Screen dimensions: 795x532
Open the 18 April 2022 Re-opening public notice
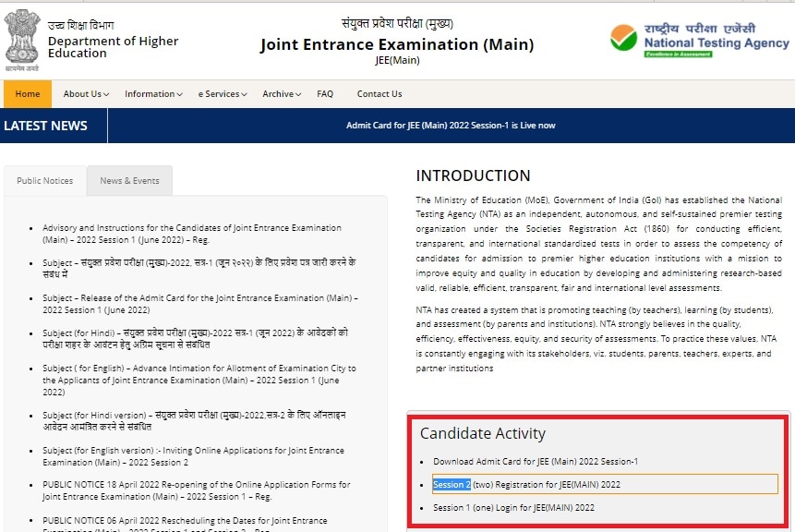(x=196, y=490)
